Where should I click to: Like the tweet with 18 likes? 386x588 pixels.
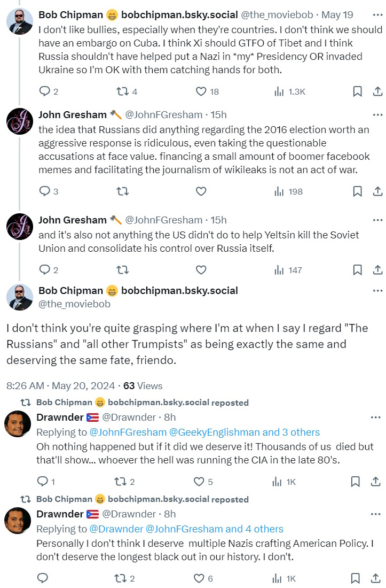point(201,91)
